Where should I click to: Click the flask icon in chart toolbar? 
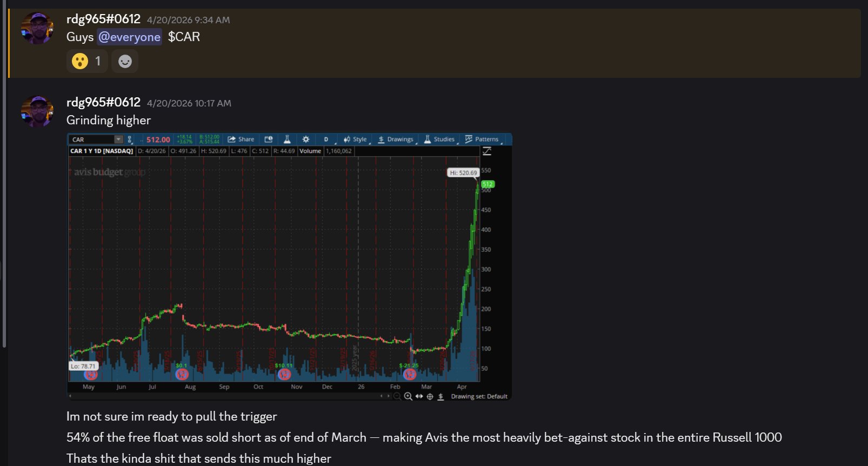click(287, 139)
